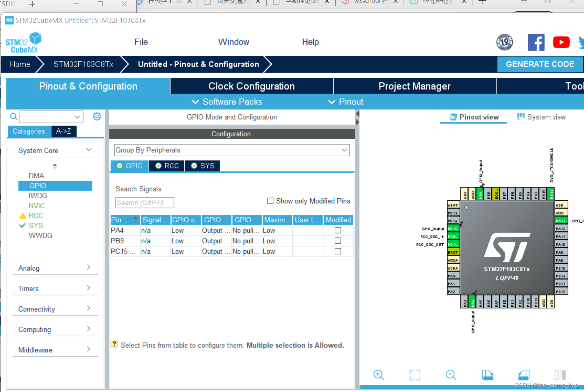584x392 pixels.
Task: Expand the Software Packs menu
Action: 227,102
